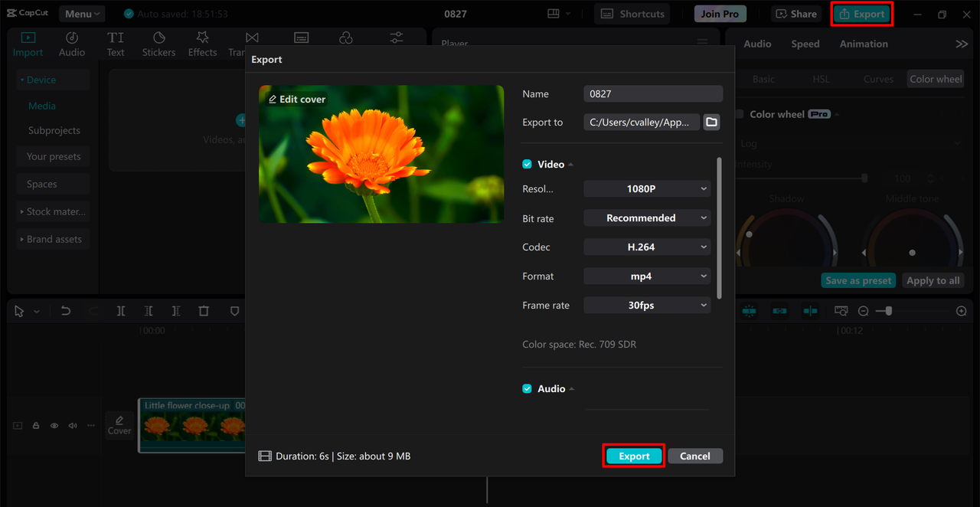Use the Delete right trim tool
Image resolution: width=980 pixels, height=507 pixels.
point(176,311)
